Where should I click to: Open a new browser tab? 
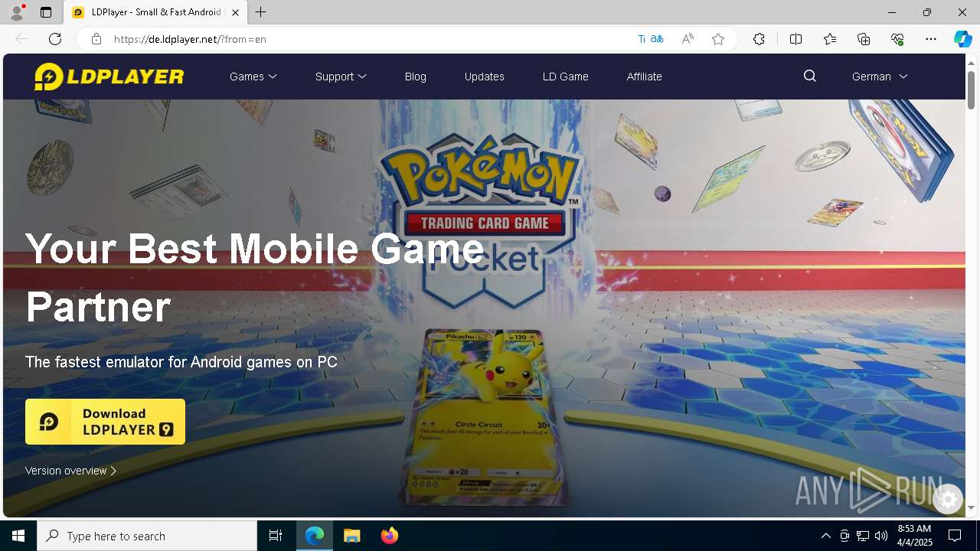pos(261,12)
